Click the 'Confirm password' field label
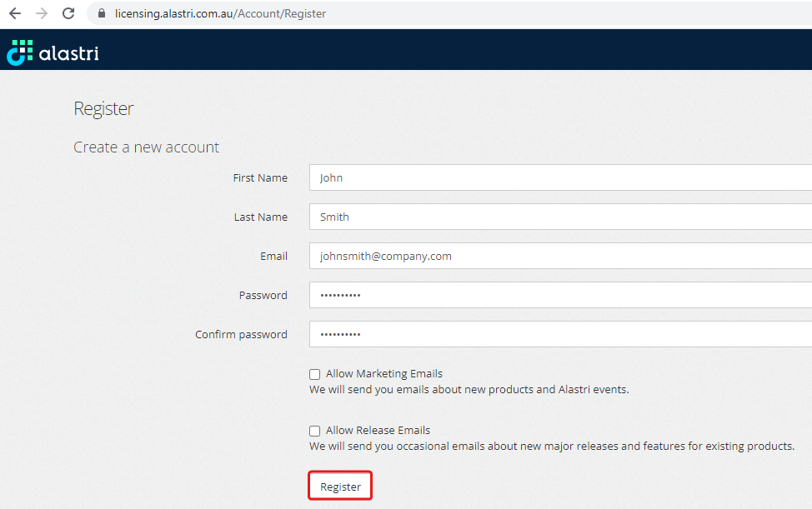This screenshot has height=509, width=812. click(x=241, y=335)
